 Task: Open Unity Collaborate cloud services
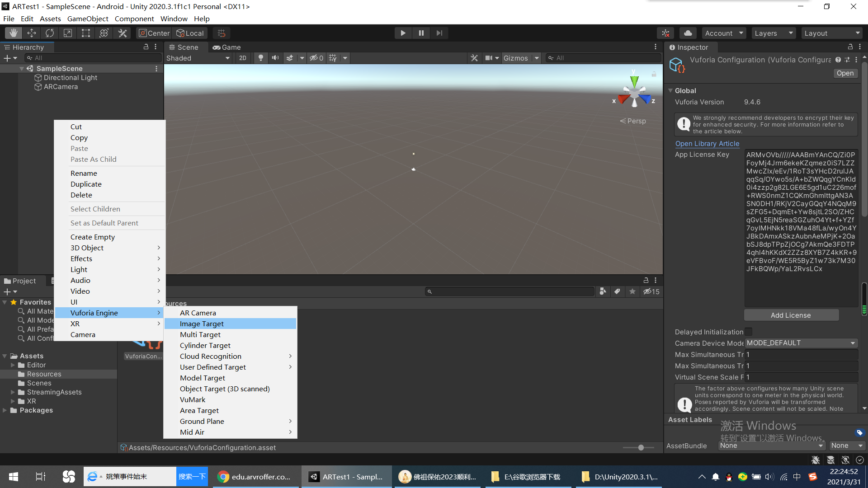(688, 33)
